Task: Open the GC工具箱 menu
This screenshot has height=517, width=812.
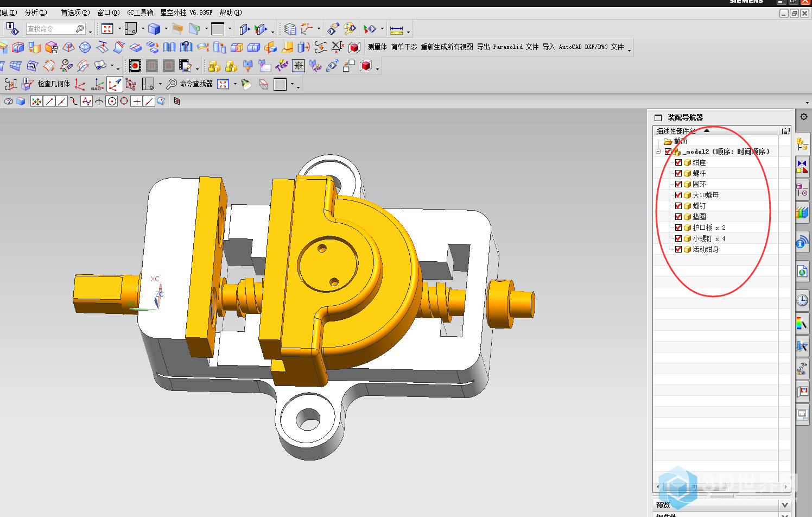Action: coord(140,12)
